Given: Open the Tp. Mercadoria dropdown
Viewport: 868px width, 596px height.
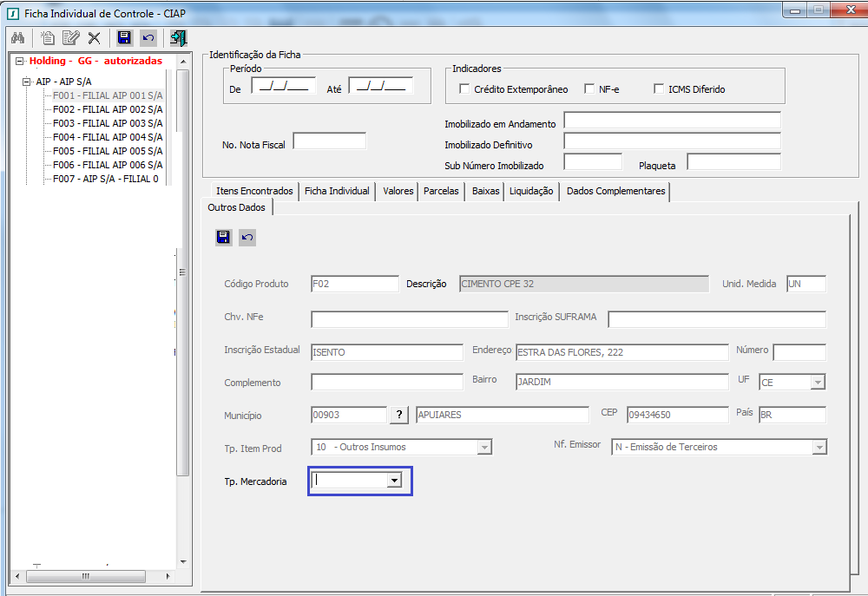Looking at the screenshot, I should coord(395,480).
